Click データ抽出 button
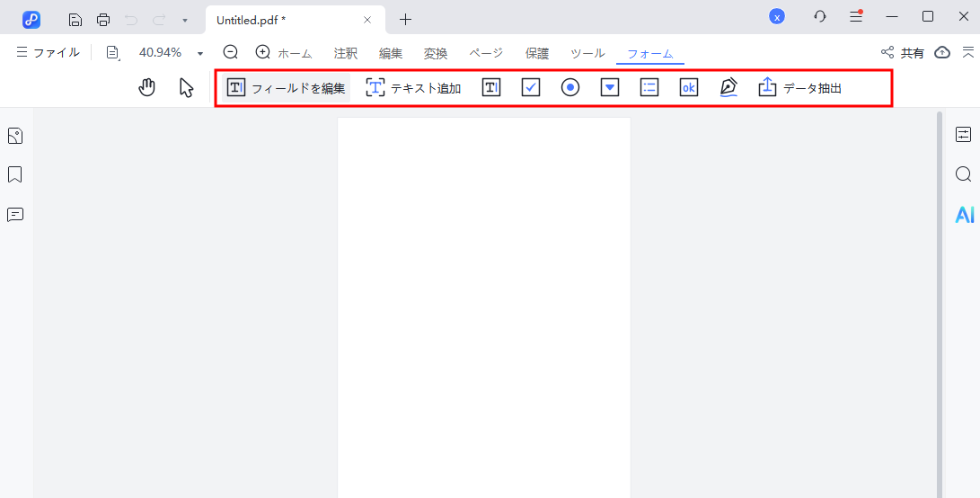 point(800,88)
